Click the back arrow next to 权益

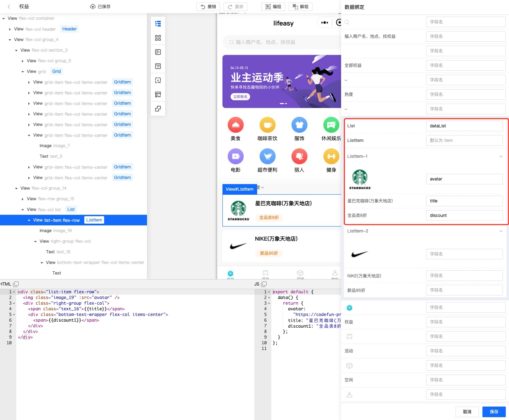click(9, 7)
